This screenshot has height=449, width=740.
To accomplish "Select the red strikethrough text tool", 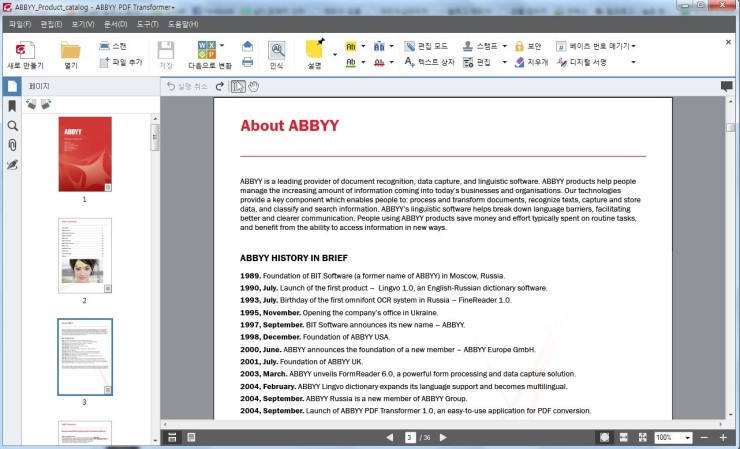I will pyautogui.click(x=379, y=62).
